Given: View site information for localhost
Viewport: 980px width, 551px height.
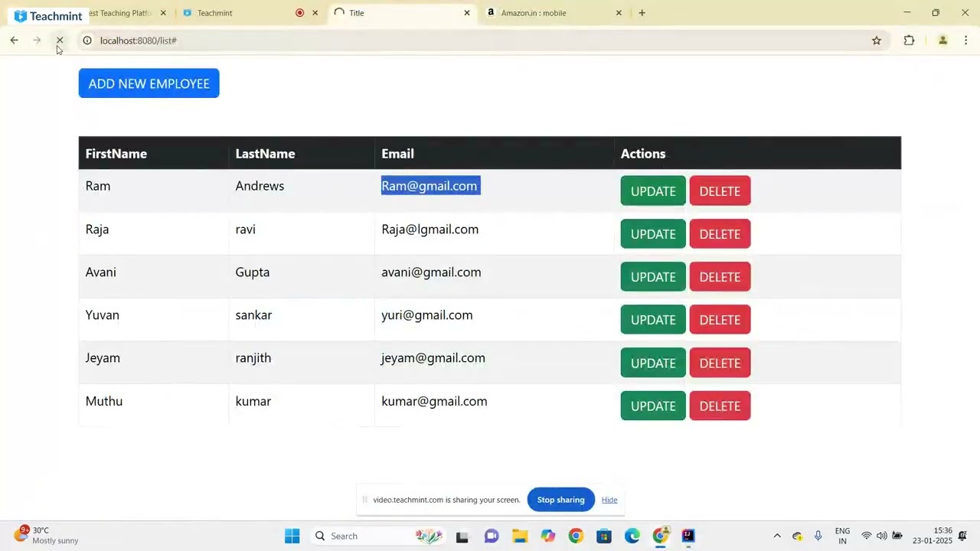Looking at the screenshot, I should click(x=87, y=41).
